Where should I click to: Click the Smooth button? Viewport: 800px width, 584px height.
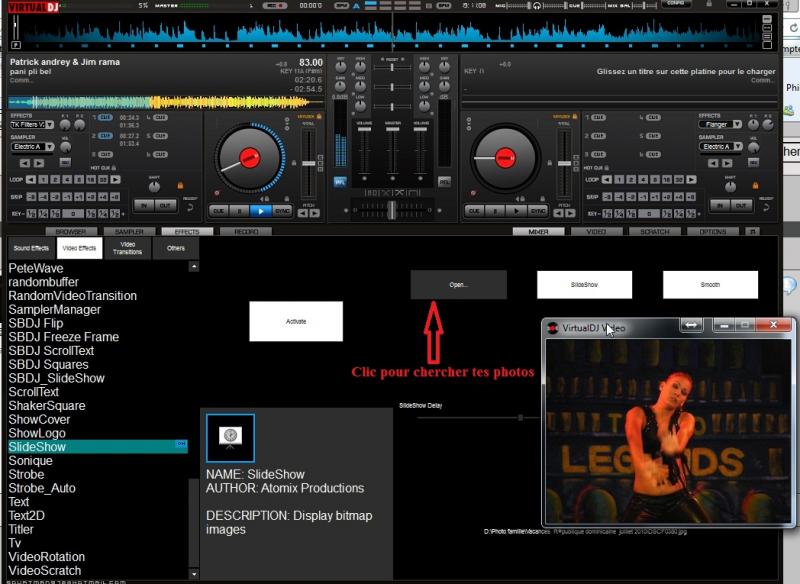click(710, 285)
